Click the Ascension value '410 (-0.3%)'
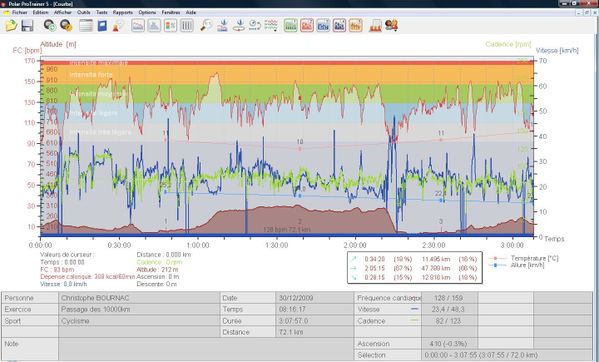Viewport: 599px width, 362px height. (448, 344)
